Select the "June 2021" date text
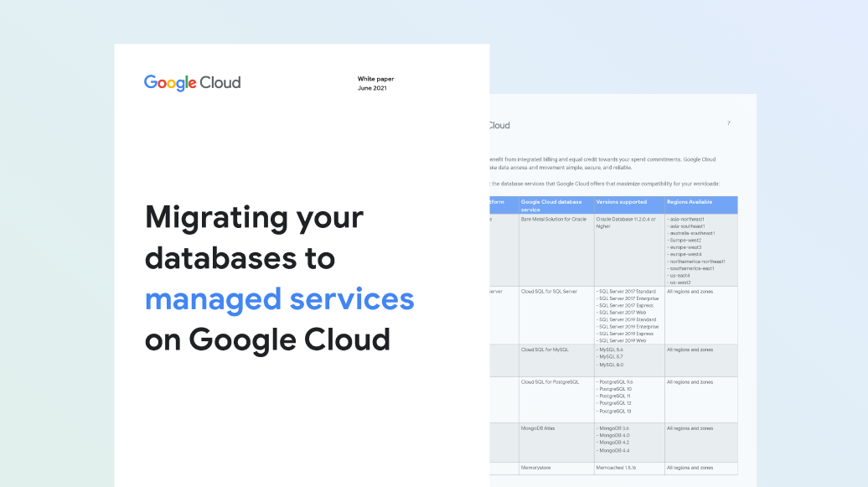868x487 pixels. tap(372, 88)
